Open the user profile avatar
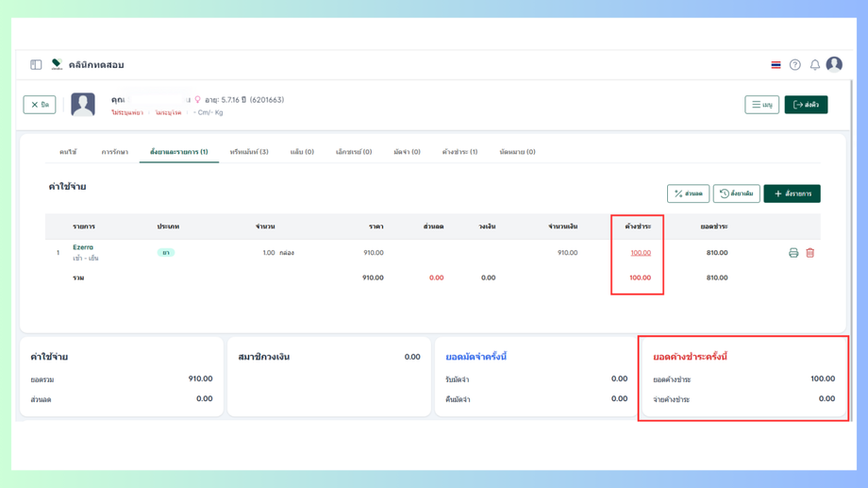 click(x=834, y=65)
